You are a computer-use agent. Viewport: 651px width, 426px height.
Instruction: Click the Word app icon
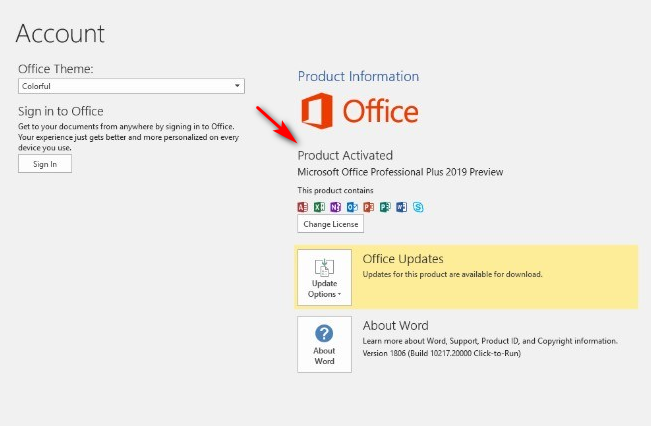(x=401, y=207)
